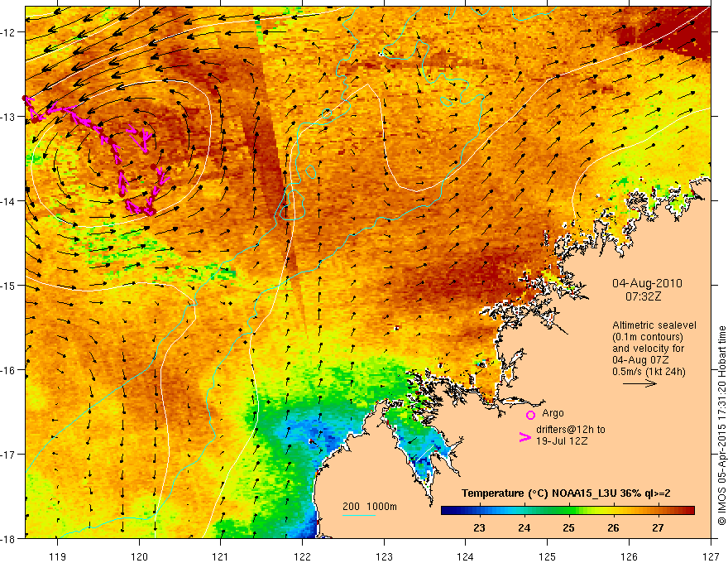Click the IMOS copyright timestamp text

coord(721,426)
